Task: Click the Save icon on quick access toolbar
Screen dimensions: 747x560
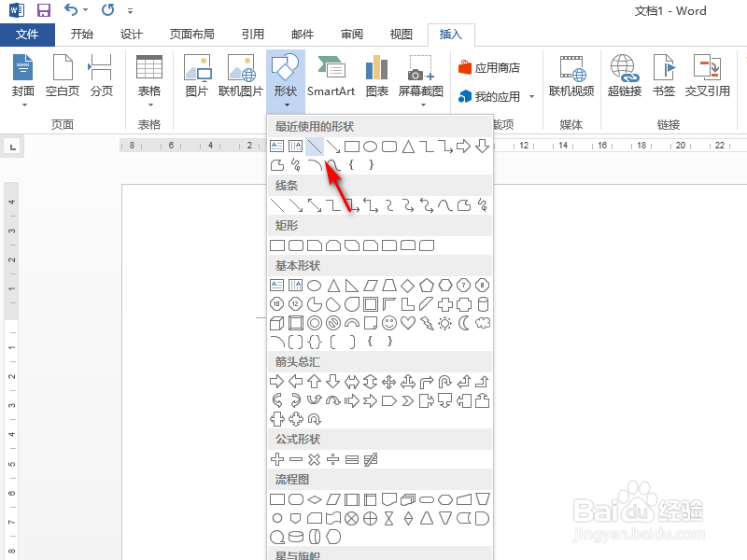Action: click(x=42, y=9)
